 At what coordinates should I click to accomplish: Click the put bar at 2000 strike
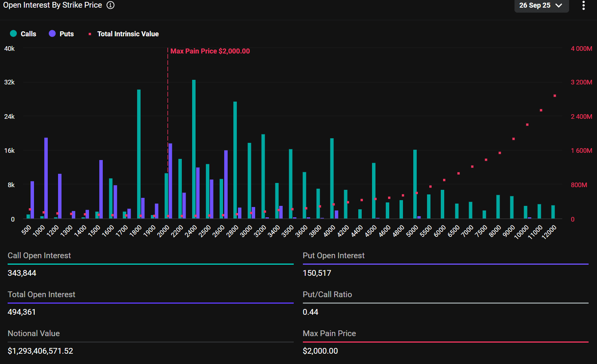[170, 181]
